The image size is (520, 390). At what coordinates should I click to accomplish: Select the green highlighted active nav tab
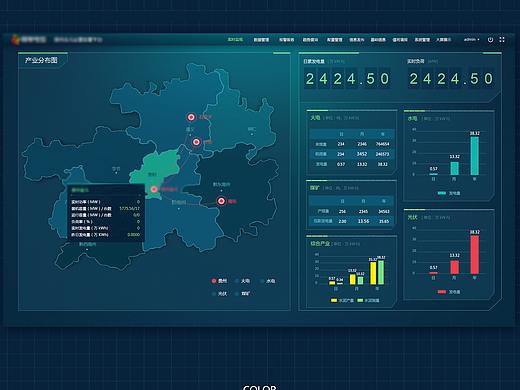[x=235, y=40]
